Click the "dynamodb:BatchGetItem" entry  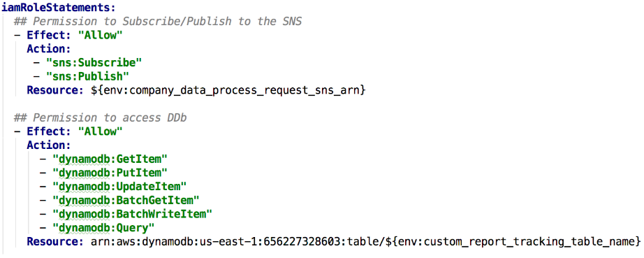tap(126, 200)
